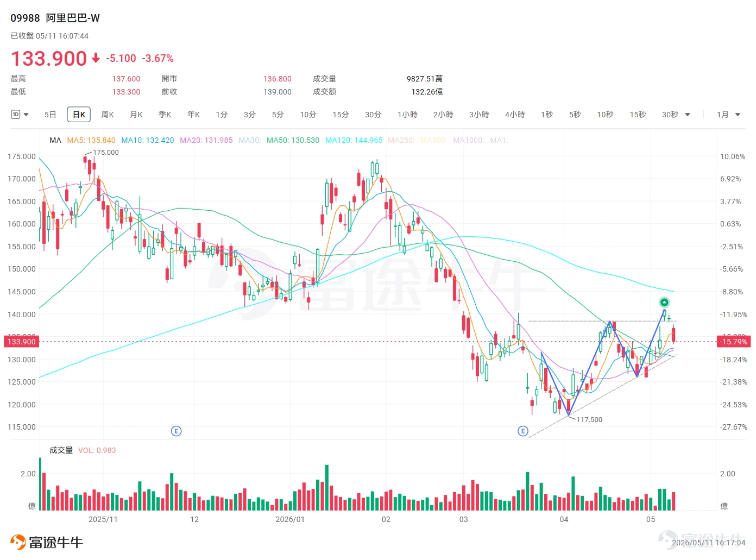Enable the MA250 moving average
Image resolution: width=756 pixels, height=560 pixels.
click(401, 140)
